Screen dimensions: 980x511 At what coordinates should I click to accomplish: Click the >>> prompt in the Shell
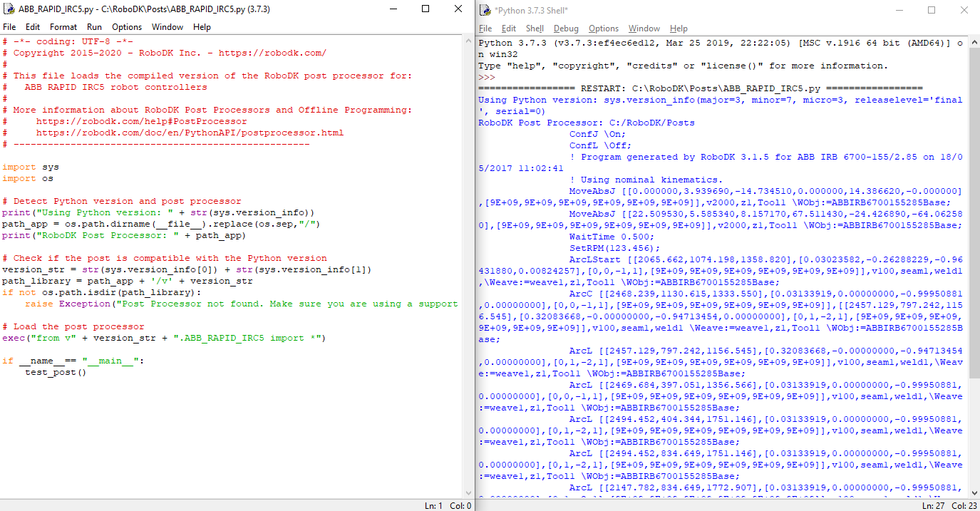click(487, 77)
